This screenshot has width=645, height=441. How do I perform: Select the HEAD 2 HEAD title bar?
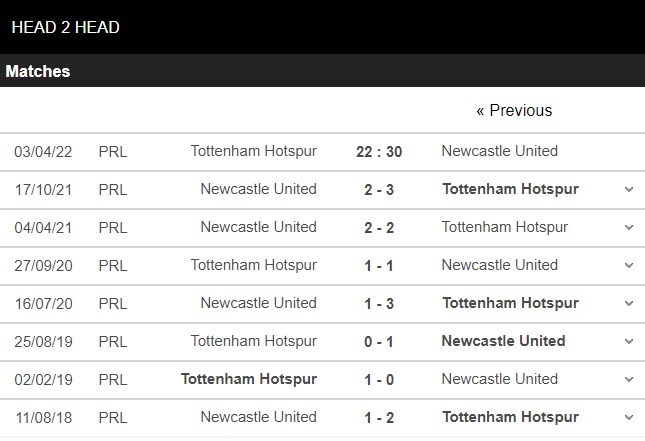(x=322, y=27)
